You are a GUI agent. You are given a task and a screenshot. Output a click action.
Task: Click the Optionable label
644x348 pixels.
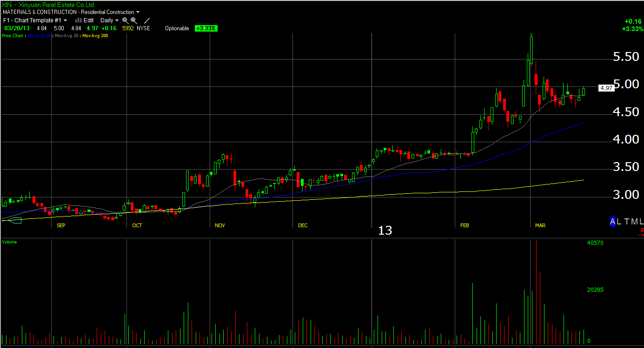177,28
